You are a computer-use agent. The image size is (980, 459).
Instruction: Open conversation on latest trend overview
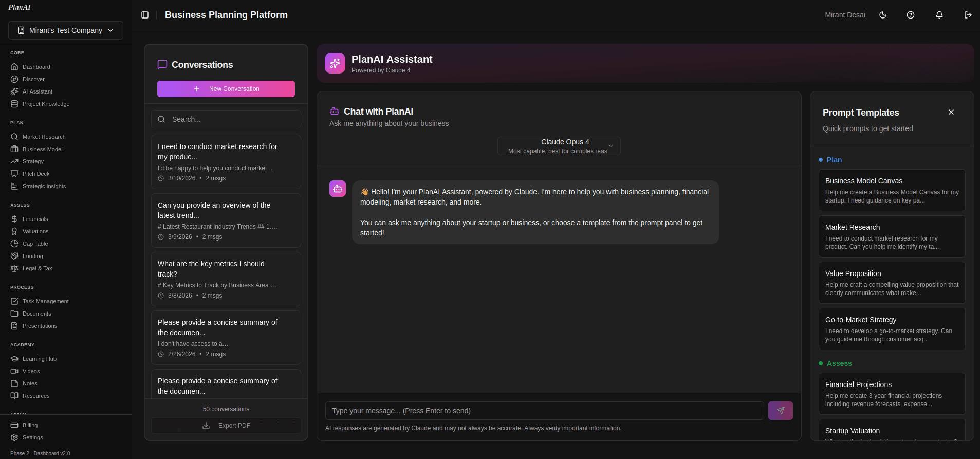226,221
